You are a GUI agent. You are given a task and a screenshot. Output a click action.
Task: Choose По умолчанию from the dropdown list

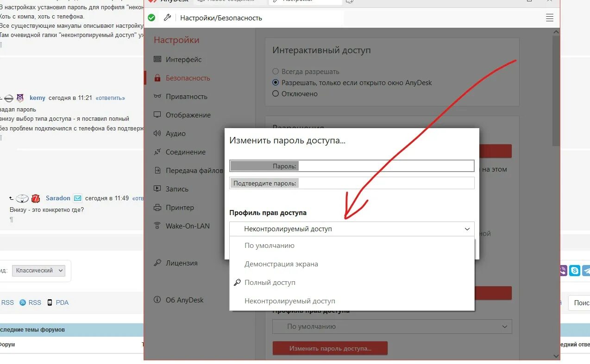coord(352,246)
